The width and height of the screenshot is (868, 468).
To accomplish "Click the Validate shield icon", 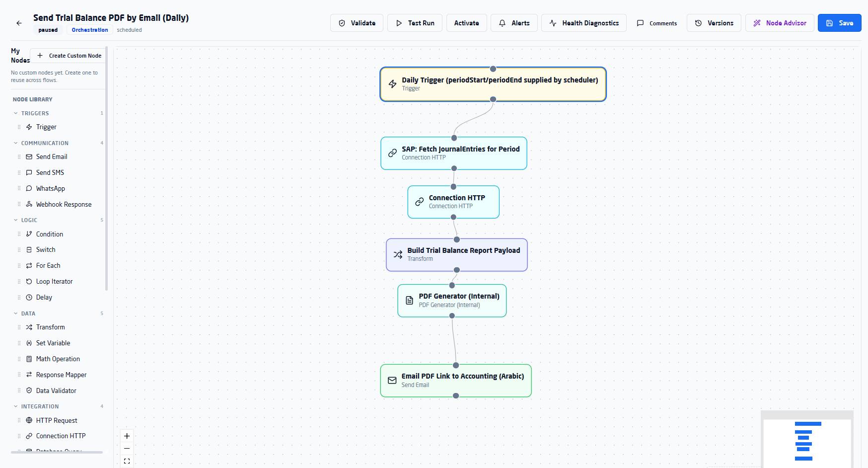I will point(342,23).
